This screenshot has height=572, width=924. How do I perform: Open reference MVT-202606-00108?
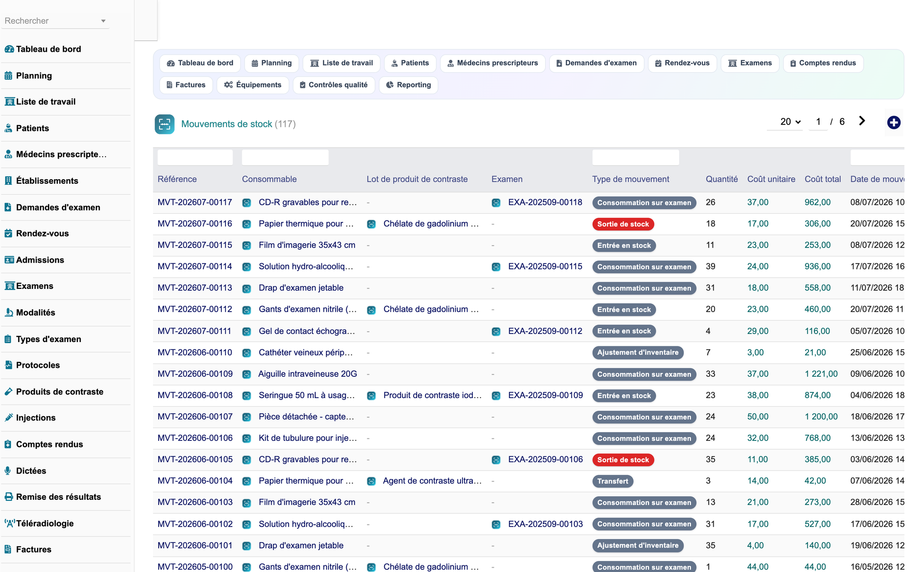pyautogui.click(x=195, y=395)
